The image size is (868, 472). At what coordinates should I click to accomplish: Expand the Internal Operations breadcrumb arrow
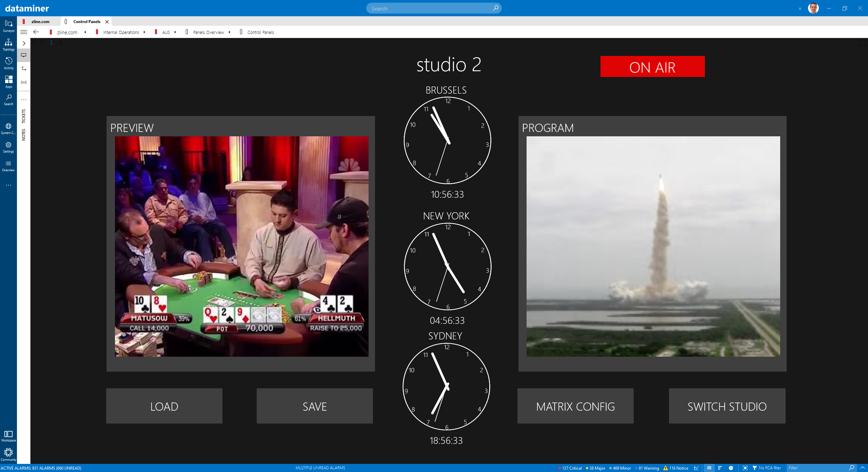pyautogui.click(x=144, y=32)
